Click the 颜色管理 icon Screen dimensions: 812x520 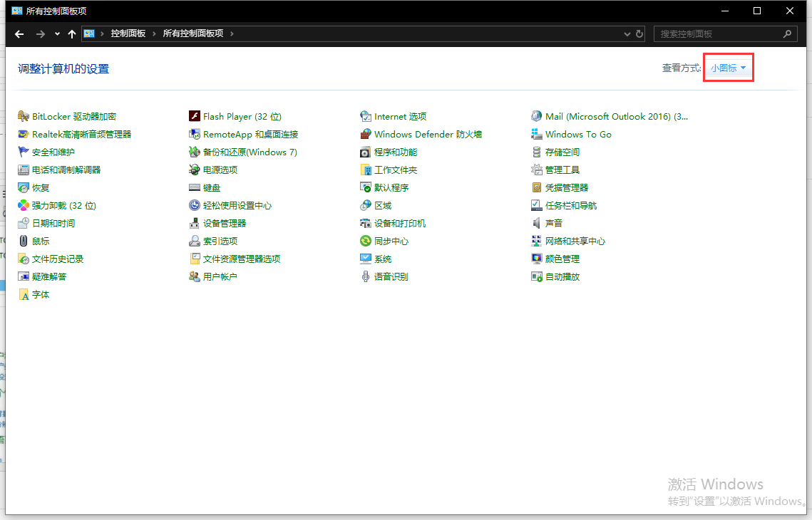click(x=537, y=259)
